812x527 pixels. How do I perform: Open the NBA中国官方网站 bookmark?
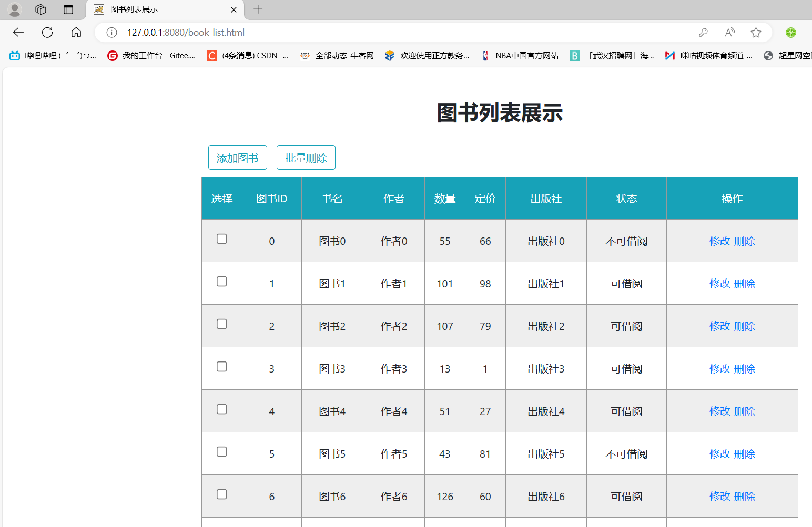520,56
